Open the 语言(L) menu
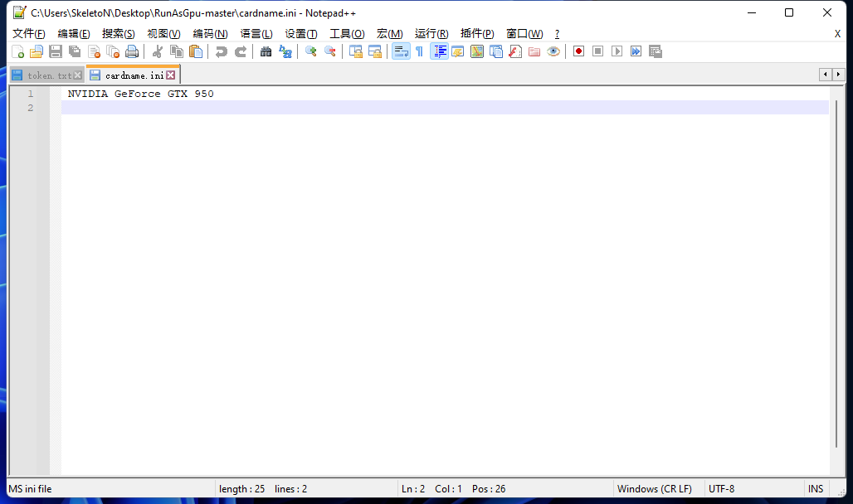Screen dimensions: 853x504 [x=256, y=34]
